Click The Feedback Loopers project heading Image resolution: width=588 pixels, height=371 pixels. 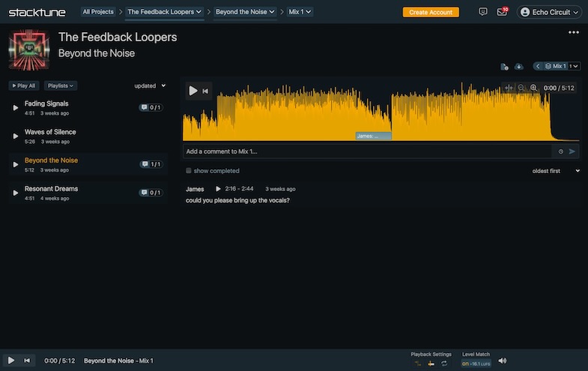click(x=118, y=37)
